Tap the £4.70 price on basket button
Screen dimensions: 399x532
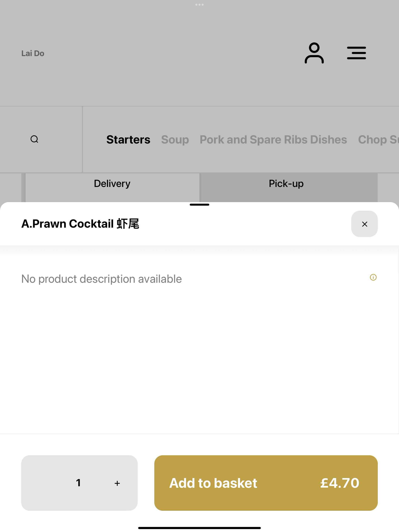pos(340,483)
